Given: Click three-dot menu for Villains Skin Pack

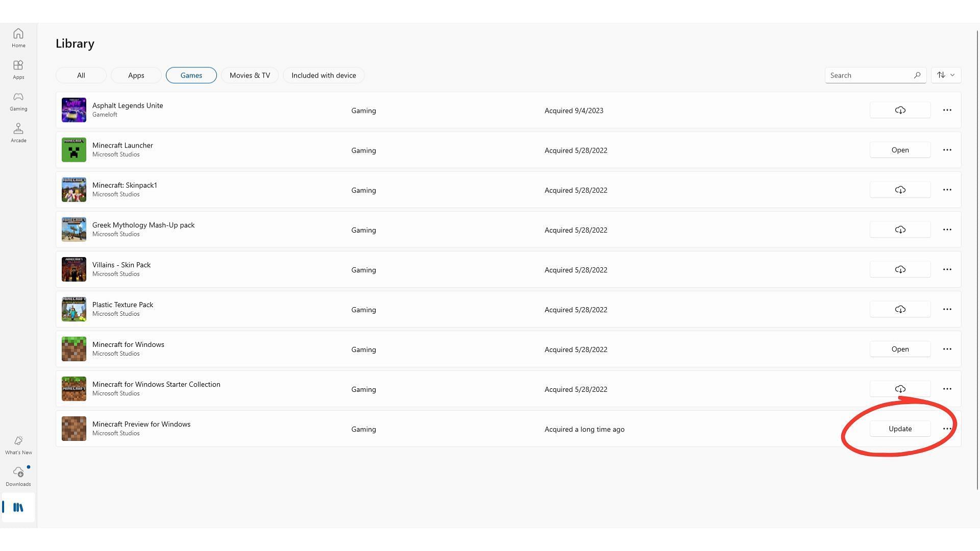Looking at the screenshot, I should click(947, 269).
